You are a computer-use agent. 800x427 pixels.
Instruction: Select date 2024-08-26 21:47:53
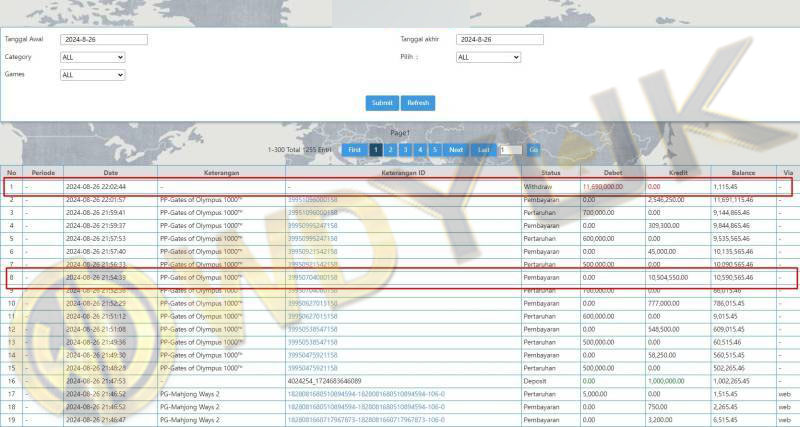coord(96,381)
